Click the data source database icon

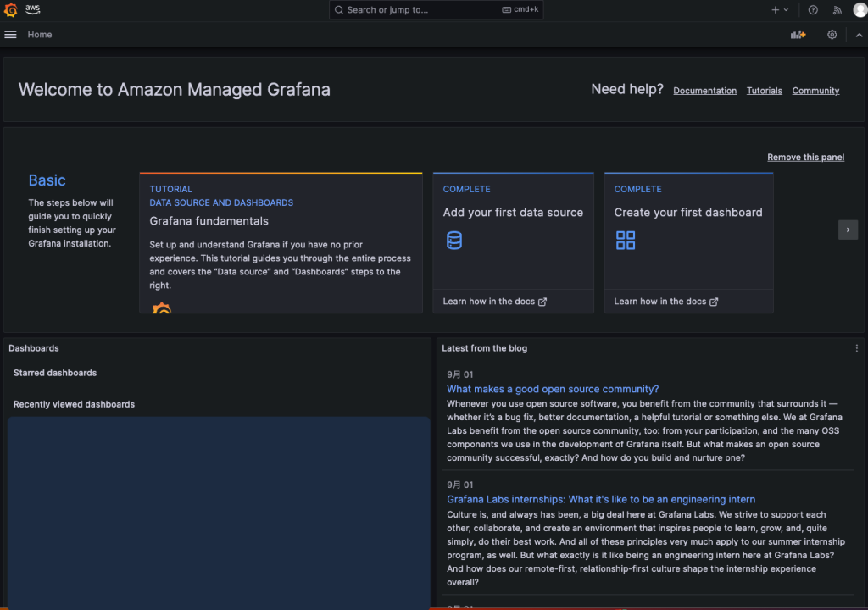454,241
